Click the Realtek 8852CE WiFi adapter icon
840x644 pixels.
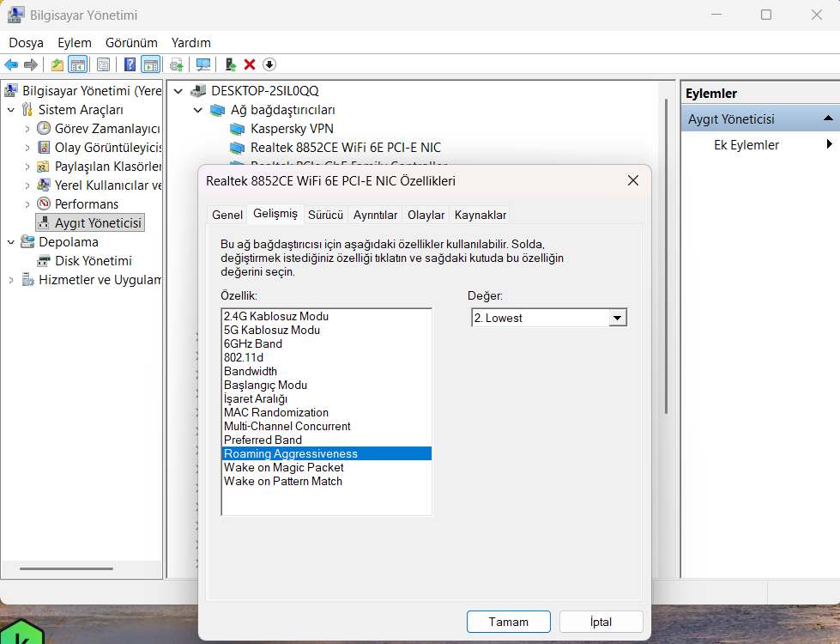tap(238, 148)
